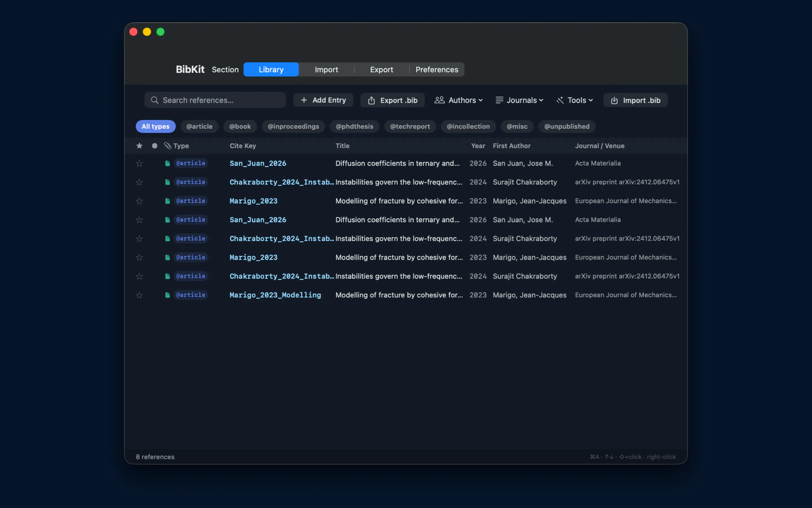812x508 pixels.
Task: Click the star column header icon
Action: (139, 146)
